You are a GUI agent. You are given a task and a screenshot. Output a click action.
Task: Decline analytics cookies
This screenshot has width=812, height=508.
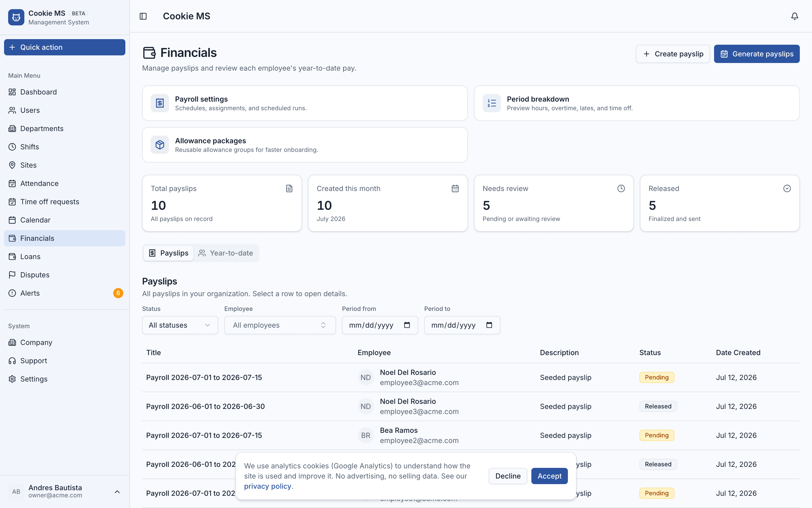tap(508, 476)
